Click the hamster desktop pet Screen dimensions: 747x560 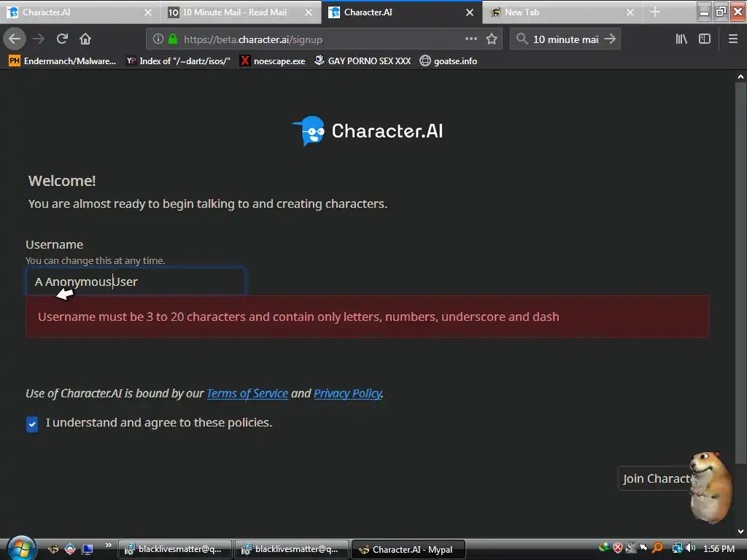(711, 487)
